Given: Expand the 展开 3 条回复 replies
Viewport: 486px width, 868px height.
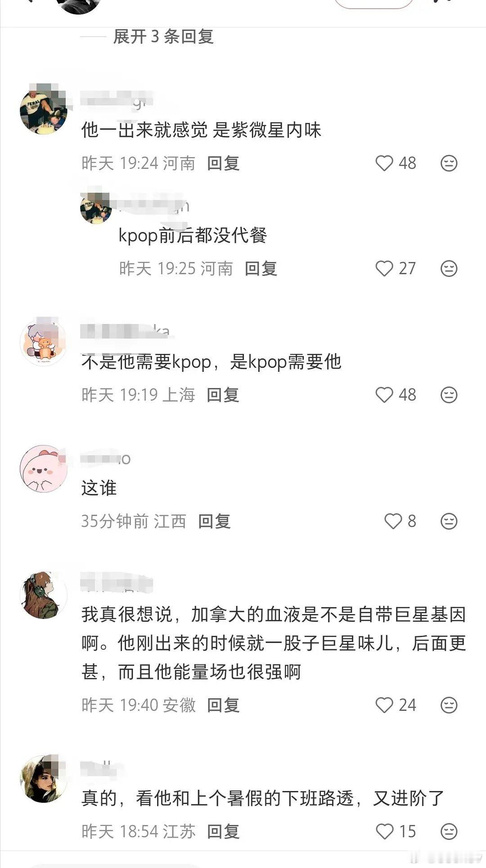Looking at the screenshot, I should (x=163, y=36).
